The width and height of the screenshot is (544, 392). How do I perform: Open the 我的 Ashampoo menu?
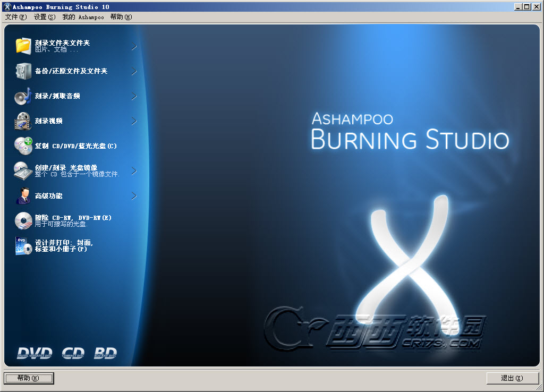[x=83, y=17]
